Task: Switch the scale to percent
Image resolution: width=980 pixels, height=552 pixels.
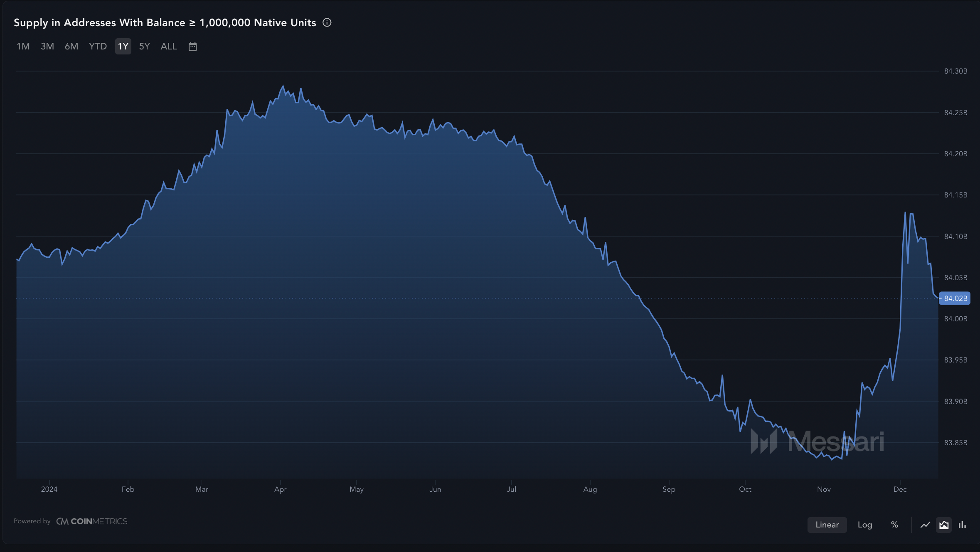Action: coord(894,525)
